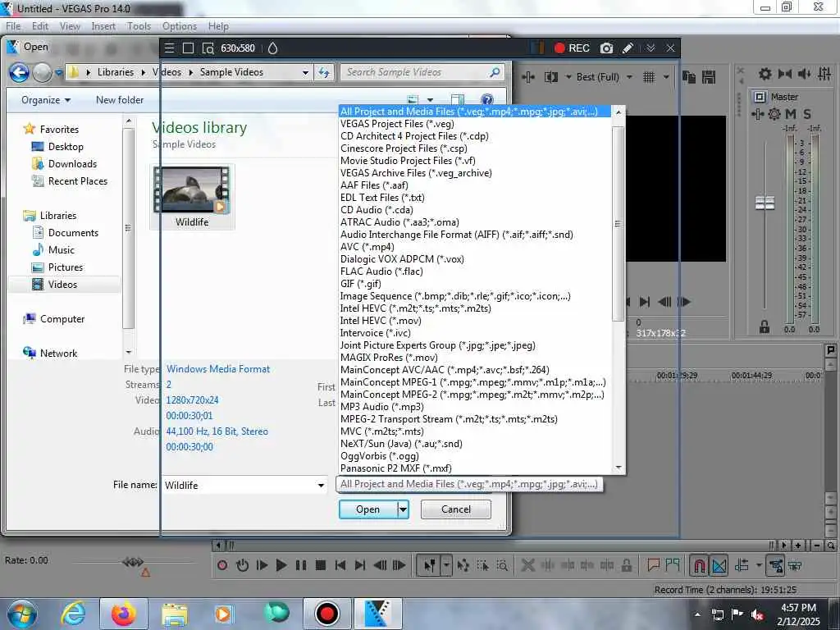
Task: Click the File name input box
Action: pyautogui.click(x=239, y=485)
